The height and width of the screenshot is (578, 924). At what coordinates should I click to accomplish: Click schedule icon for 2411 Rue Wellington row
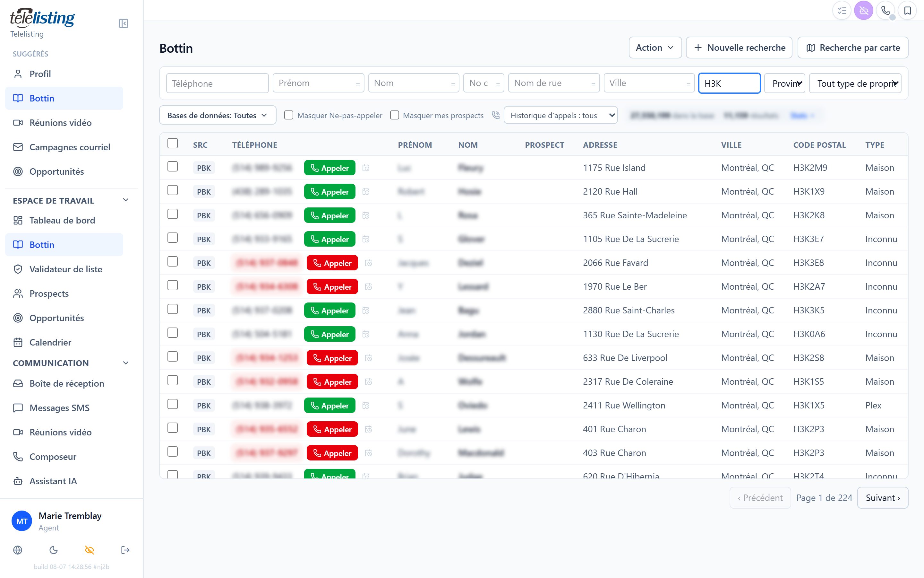[366, 405]
